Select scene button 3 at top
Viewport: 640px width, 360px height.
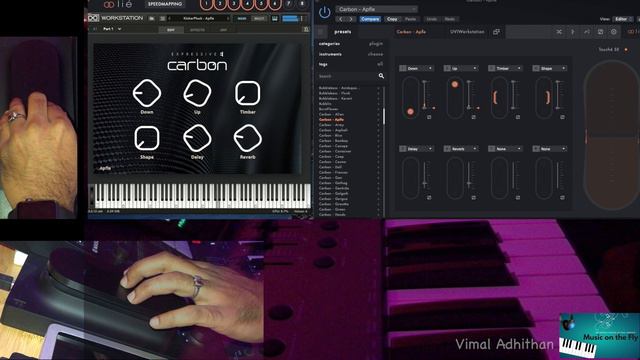pos(234,4)
